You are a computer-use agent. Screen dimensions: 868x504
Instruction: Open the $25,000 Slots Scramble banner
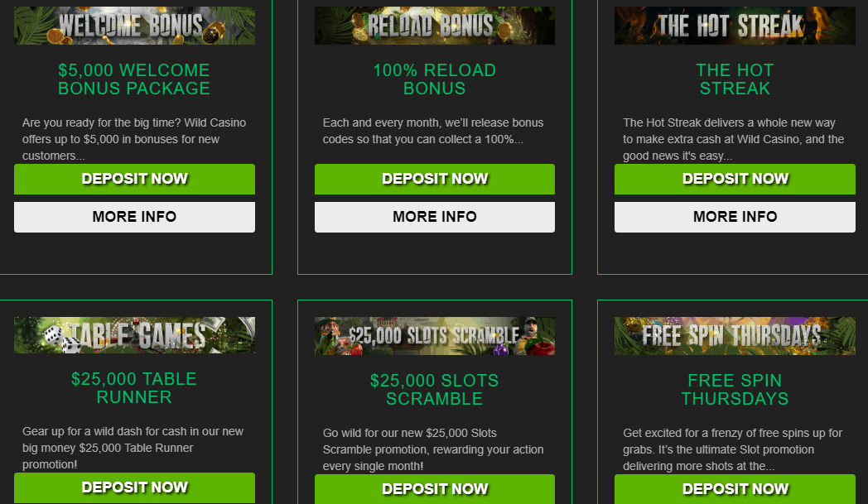point(435,336)
